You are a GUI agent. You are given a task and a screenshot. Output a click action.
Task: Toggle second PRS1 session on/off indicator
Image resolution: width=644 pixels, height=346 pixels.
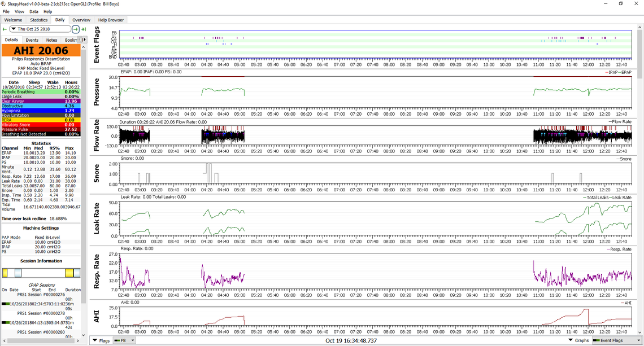[x=6, y=322]
